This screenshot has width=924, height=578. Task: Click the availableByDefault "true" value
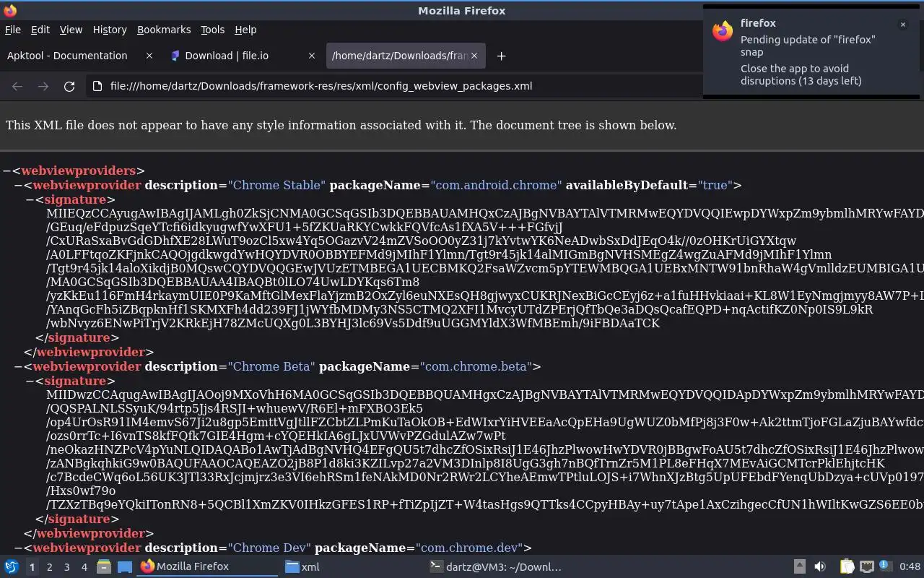coord(715,185)
